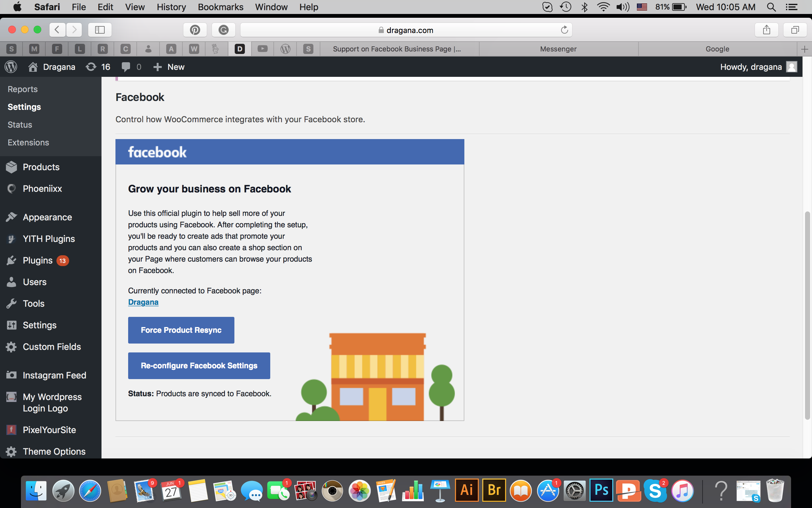Open the Phoeniixx sidebar menu
812x508 pixels.
[42, 189]
